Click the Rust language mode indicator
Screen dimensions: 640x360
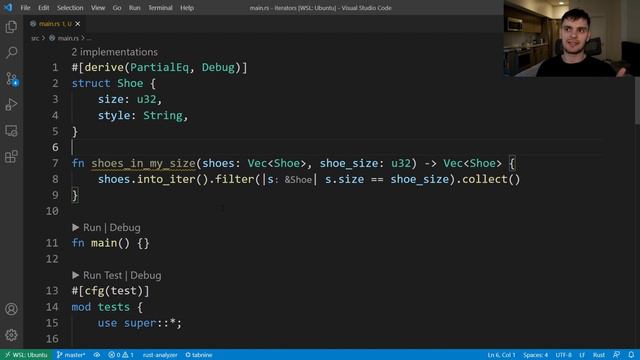click(599, 355)
